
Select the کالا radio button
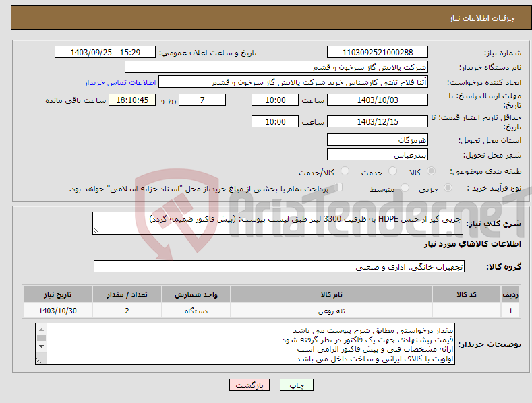pyautogui.click(x=431, y=171)
